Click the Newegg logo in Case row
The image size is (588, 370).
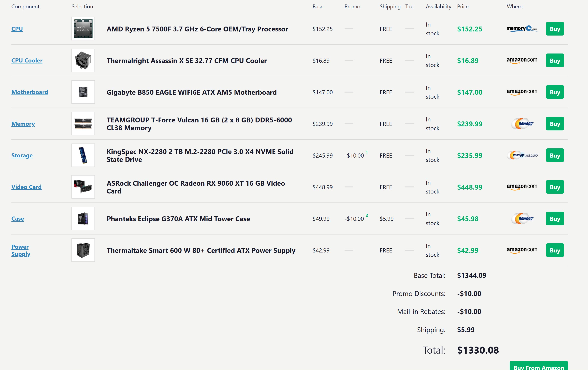(x=523, y=218)
